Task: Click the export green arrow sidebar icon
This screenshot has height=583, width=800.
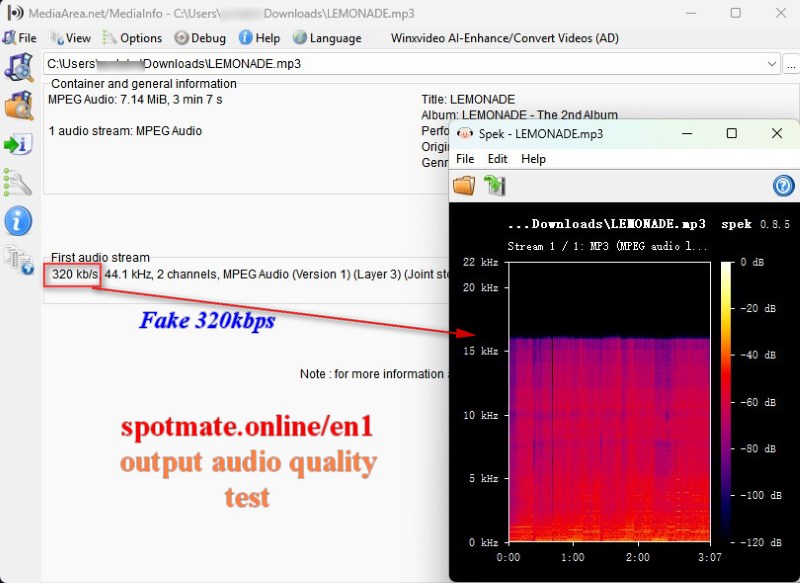Action: tap(18, 144)
